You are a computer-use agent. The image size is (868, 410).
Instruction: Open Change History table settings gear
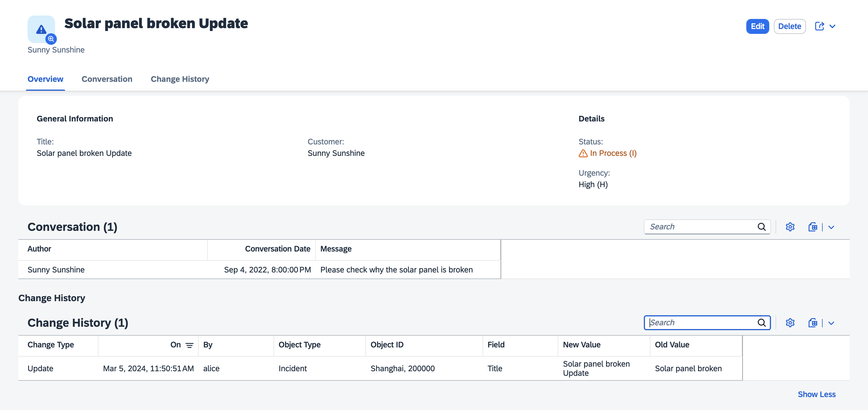790,323
